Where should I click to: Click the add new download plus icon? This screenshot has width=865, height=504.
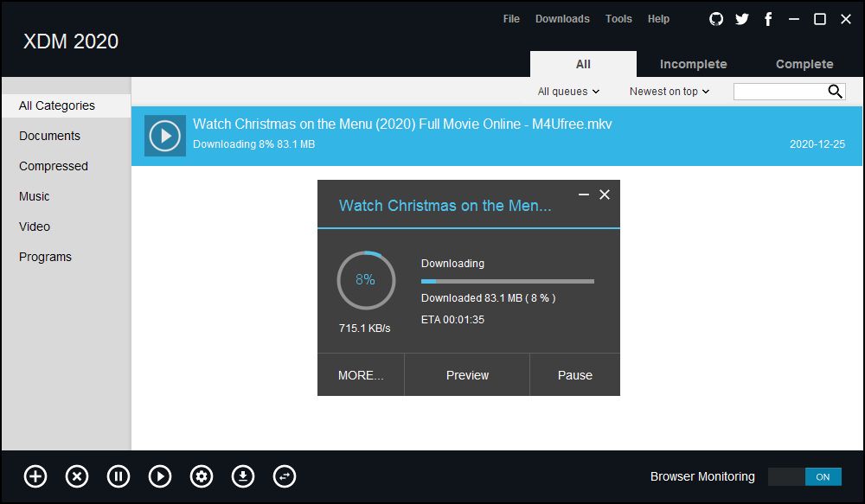35,476
